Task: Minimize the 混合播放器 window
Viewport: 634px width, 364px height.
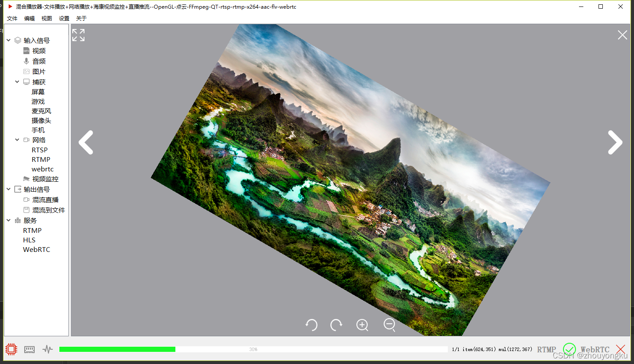Action: pos(581,6)
